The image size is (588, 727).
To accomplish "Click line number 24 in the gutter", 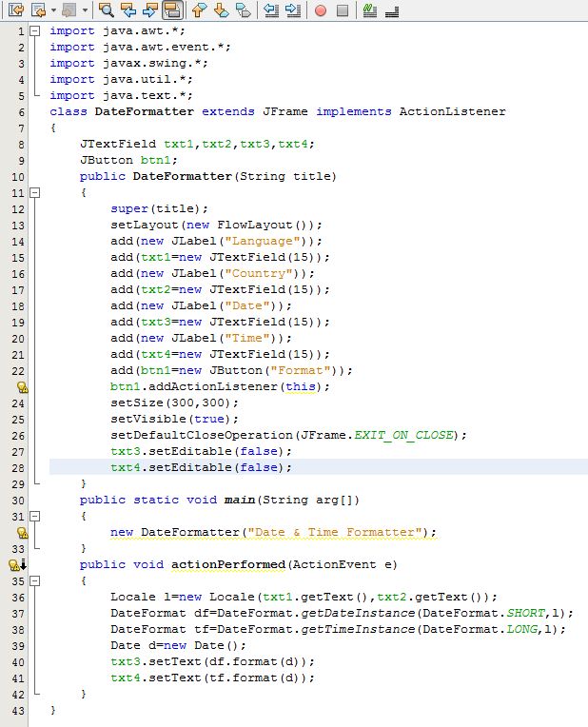I will 18,403.
